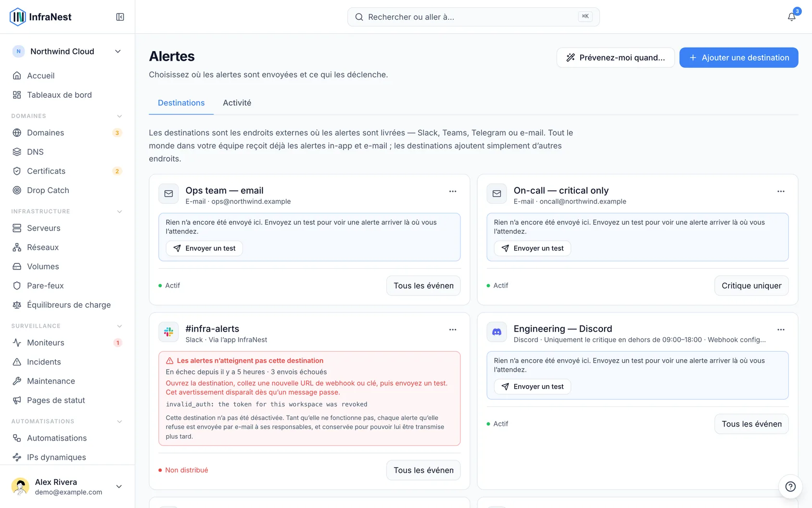Open Pages de statut
The height and width of the screenshot is (508, 812).
tap(67, 400)
